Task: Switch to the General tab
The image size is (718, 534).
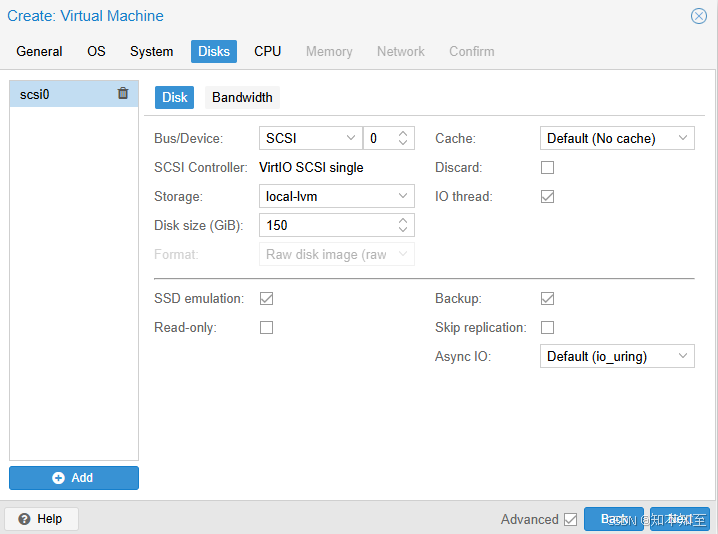Action: coord(39,51)
